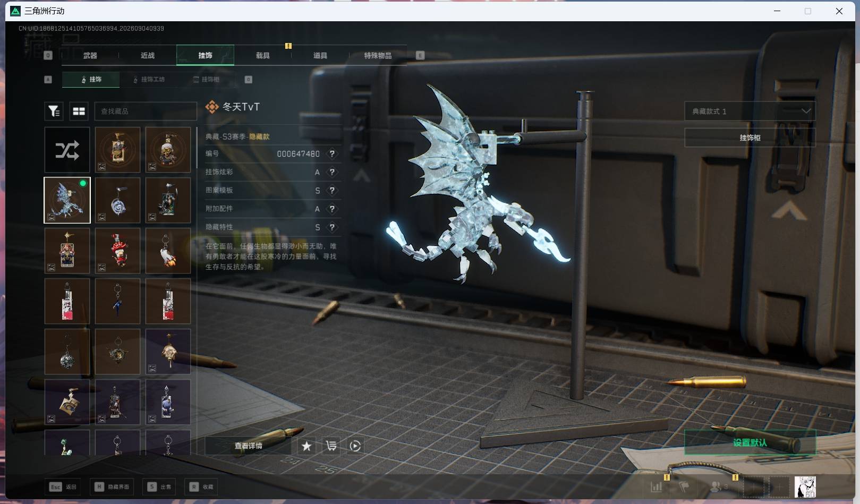Click the orange rarity icon beside 冬天TvT
This screenshot has width=860, height=504.
pos(212,107)
